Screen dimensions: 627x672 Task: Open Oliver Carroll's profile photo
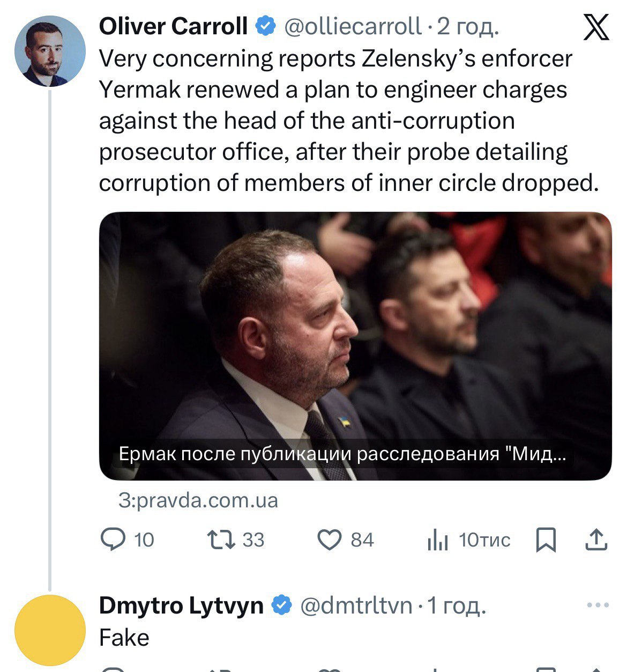[50, 51]
